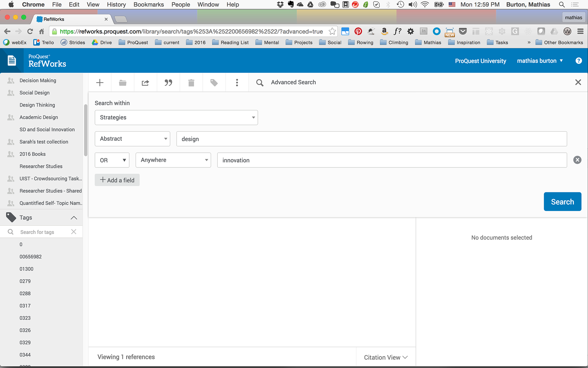Open the Abstract field dropdown
This screenshot has height=368, width=588.
pyautogui.click(x=132, y=139)
